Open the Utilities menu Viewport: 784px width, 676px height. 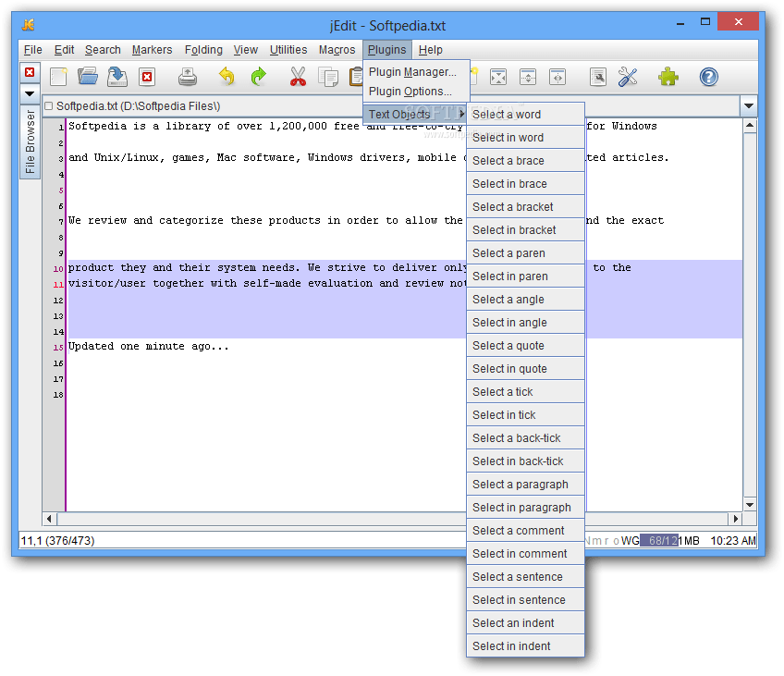pyautogui.click(x=288, y=50)
